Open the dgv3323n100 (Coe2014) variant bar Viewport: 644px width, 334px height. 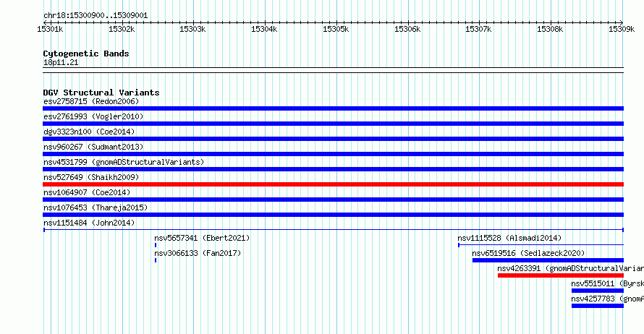pos(333,139)
